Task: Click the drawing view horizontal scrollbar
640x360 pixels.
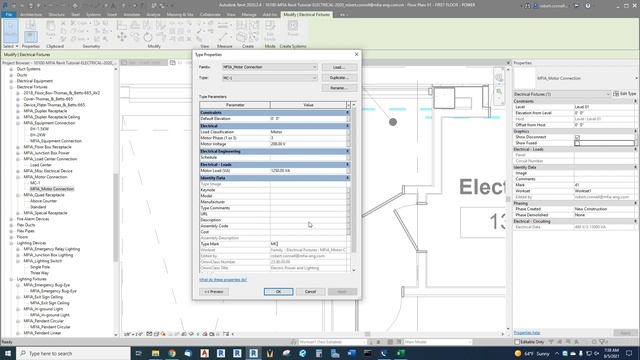Action: click(367, 334)
